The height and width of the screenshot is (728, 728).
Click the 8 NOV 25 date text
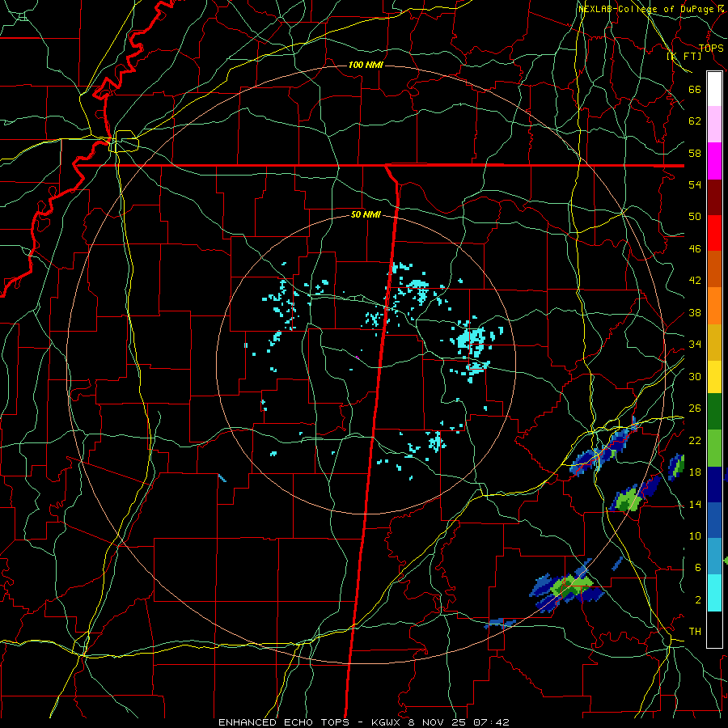pos(438,722)
